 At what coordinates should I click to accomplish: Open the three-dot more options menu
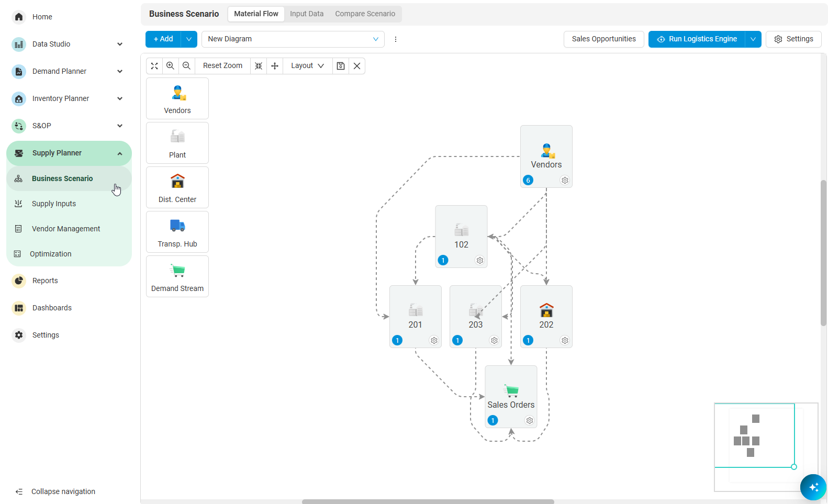coord(396,39)
